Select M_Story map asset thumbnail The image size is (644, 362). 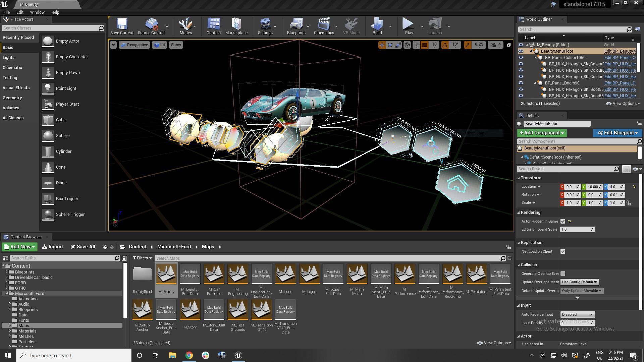coord(190,309)
